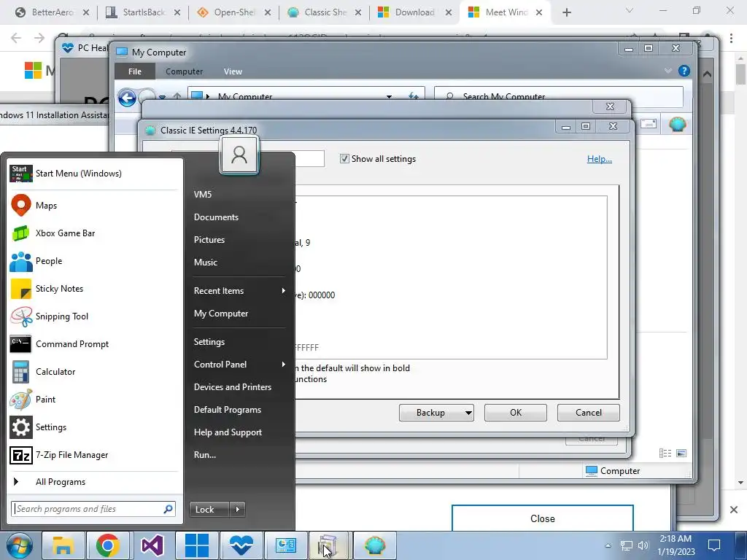
Task: Open PC Health Check taskbar icon
Action: [x=241, y=545]
